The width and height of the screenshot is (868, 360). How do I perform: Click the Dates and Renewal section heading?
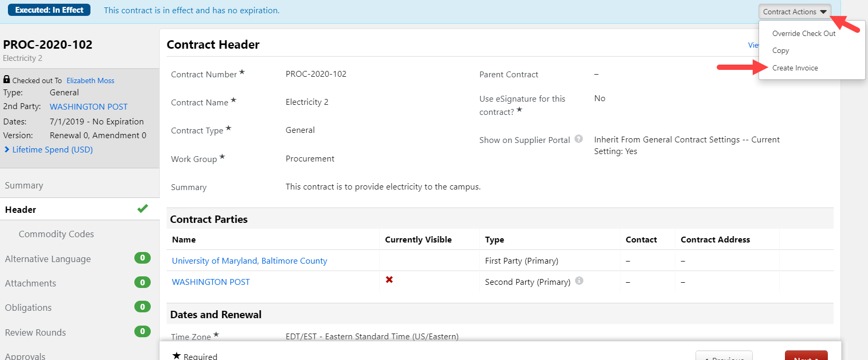(216, 314)
